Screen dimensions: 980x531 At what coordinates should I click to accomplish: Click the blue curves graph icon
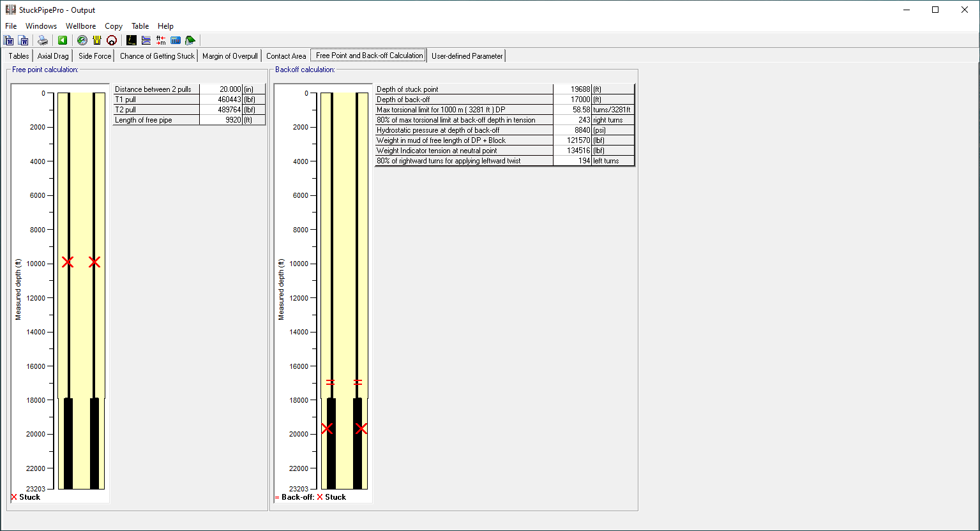point(146,40)
